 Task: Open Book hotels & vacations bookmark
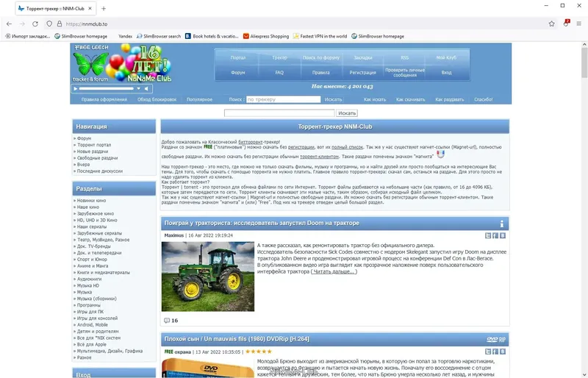click(212, 36)
